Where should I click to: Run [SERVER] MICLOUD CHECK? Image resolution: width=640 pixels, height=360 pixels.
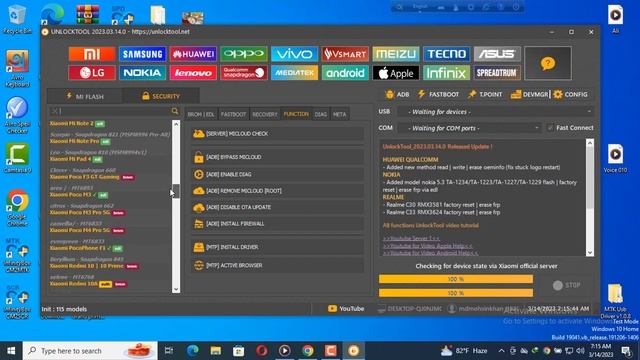click(x=278, y=133)
